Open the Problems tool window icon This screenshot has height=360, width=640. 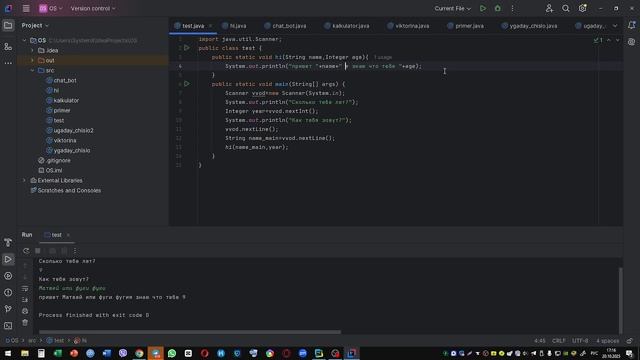8,293
